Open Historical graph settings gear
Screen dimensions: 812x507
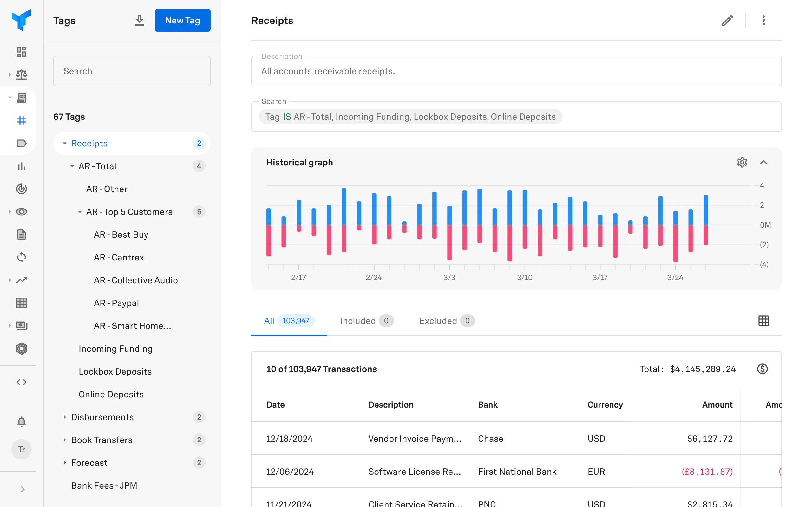point(742,162)
